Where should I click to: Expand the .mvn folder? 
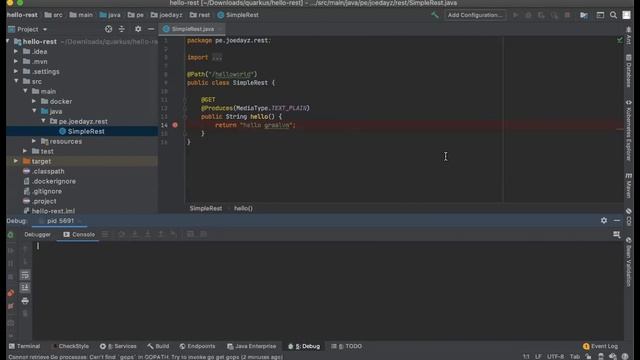(x=16, y=61)
